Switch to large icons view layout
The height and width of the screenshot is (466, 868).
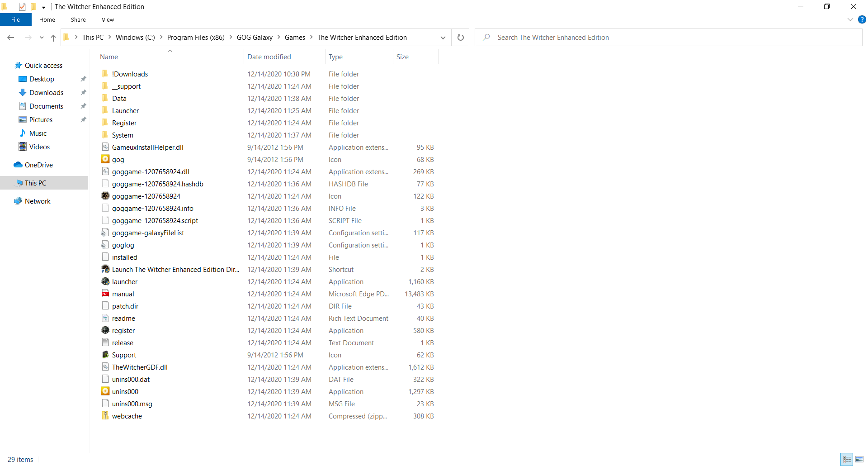tap(859, 459)
